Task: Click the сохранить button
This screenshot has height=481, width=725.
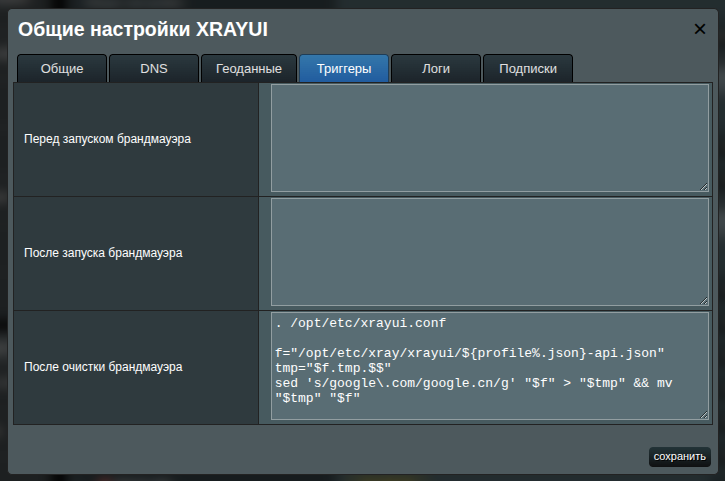Action: coord(679,456)
